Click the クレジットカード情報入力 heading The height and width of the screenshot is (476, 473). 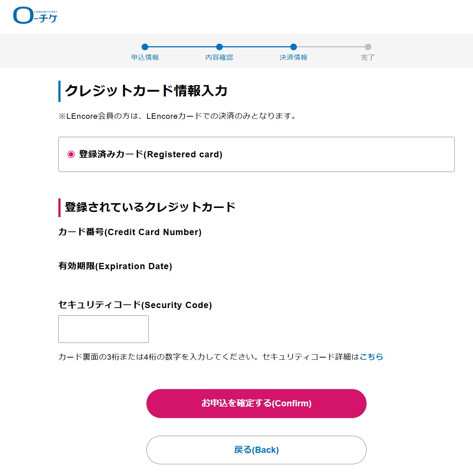146,91
